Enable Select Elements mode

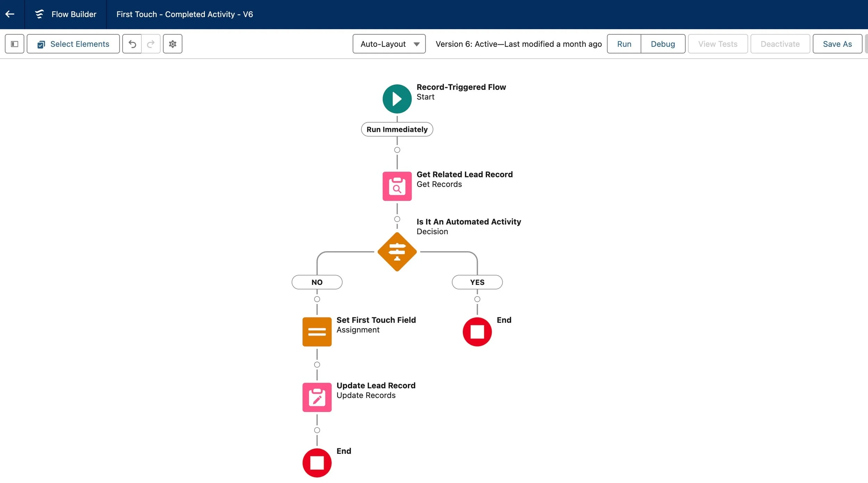(x=73, y=44)
